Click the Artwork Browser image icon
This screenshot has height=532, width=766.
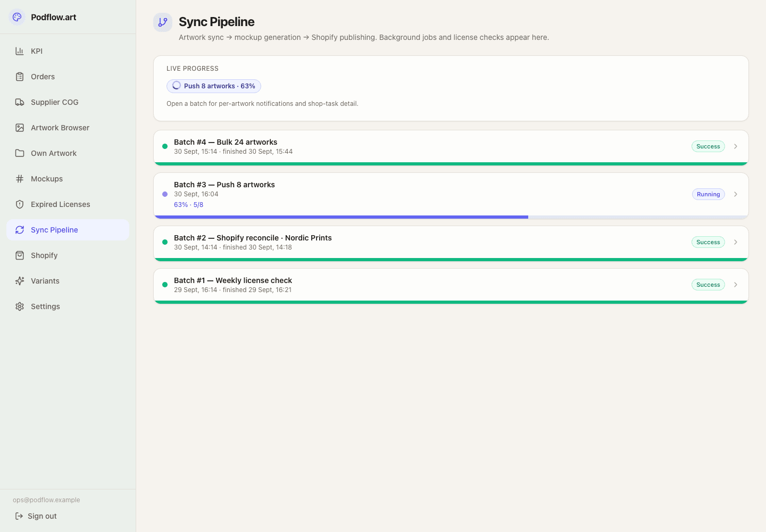[x=20, y=128]
